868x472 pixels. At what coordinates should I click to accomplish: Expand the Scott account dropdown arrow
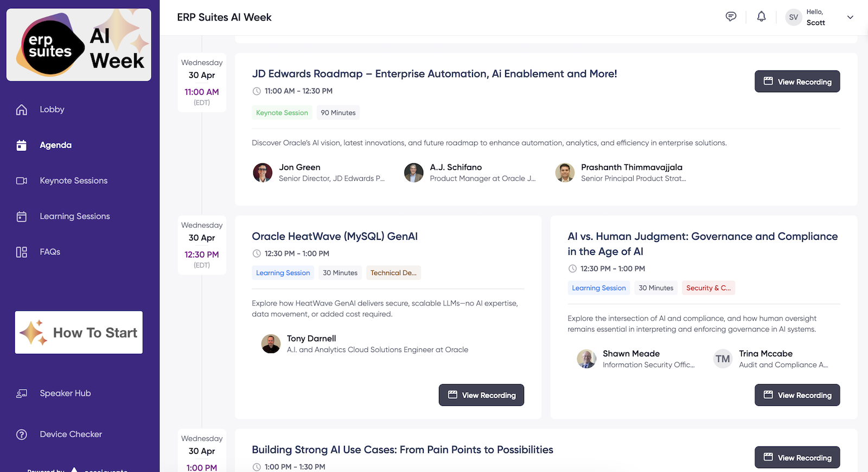pos(850,17)
